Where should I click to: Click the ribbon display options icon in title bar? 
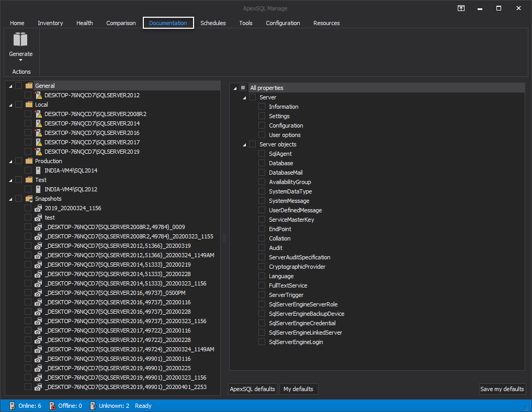(x=461, y=8)
